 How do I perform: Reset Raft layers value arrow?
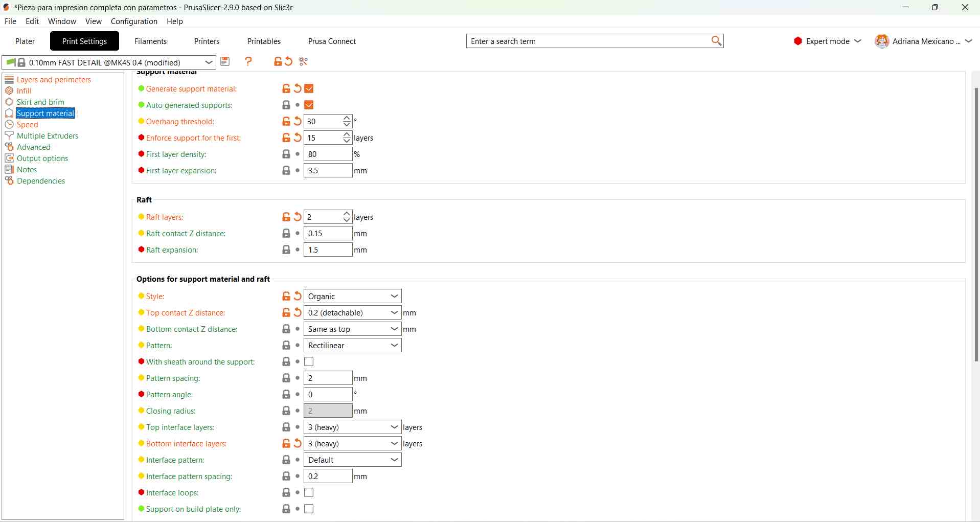[x=298, y=217]
